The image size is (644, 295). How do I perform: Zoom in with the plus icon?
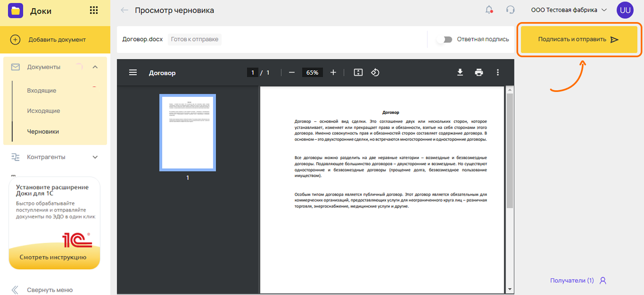click(x=333, y=72)
